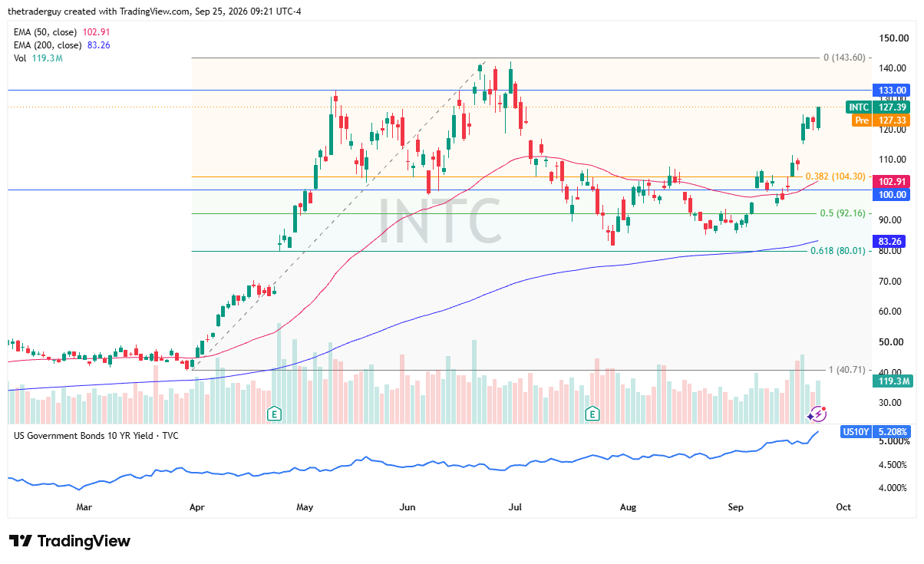
Task: Click the US10Y 5.208% yield label
Action: (x=877, y=431)
